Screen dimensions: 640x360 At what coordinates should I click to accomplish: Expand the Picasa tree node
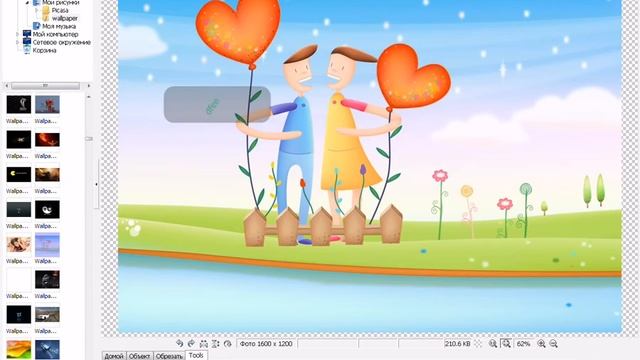[36, 10]
